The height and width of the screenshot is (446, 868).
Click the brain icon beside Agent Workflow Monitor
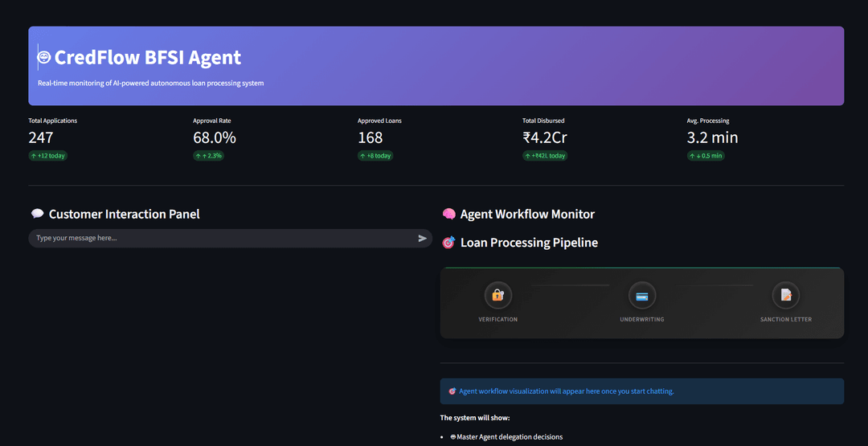(448, 214)
